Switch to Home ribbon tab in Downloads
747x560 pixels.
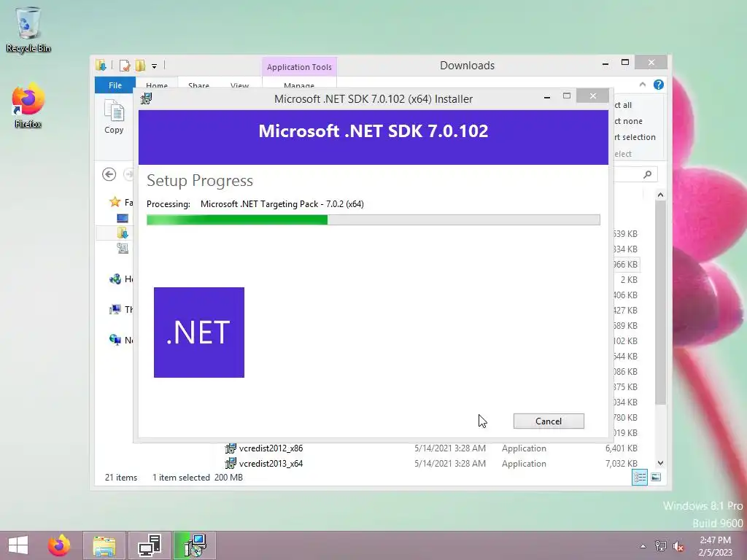(157, 85)
